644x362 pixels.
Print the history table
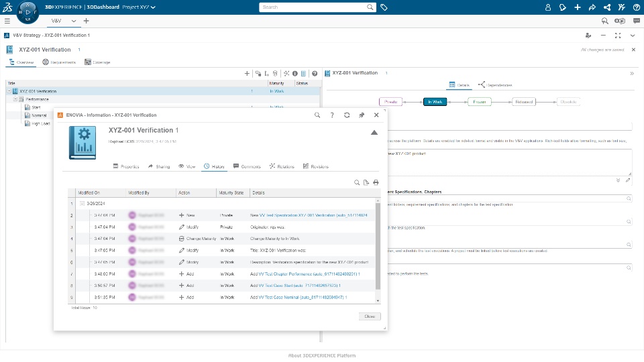point(376,182)
